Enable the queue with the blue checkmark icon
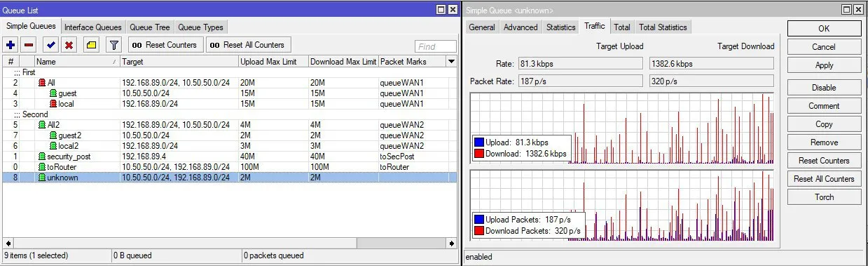 [x=50, y=45]
